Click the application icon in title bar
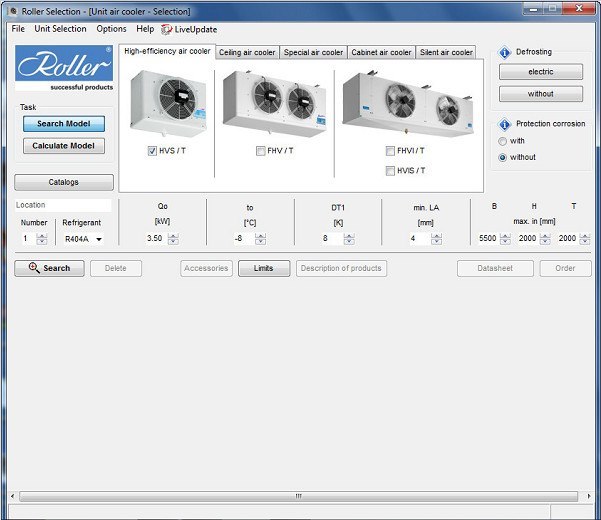This screenshot has height=520, width=601. (x=13, y=11)
